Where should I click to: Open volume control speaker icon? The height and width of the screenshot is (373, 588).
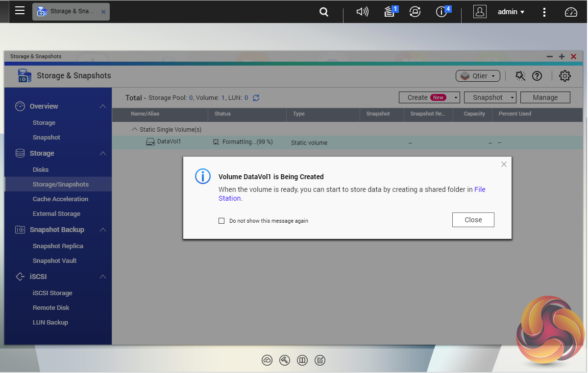pos(362,12)
